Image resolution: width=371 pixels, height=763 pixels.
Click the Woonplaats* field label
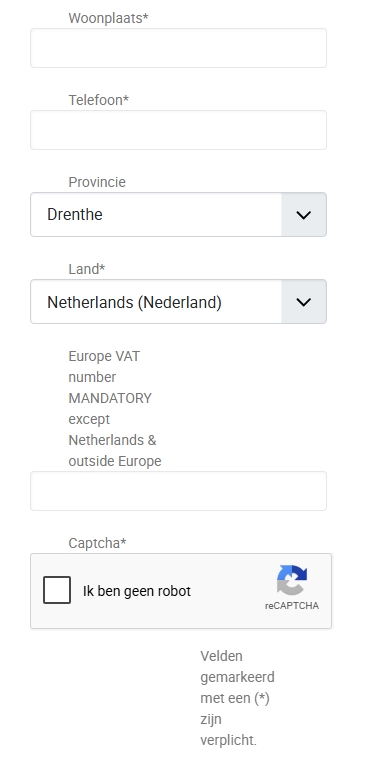[108, 18]
